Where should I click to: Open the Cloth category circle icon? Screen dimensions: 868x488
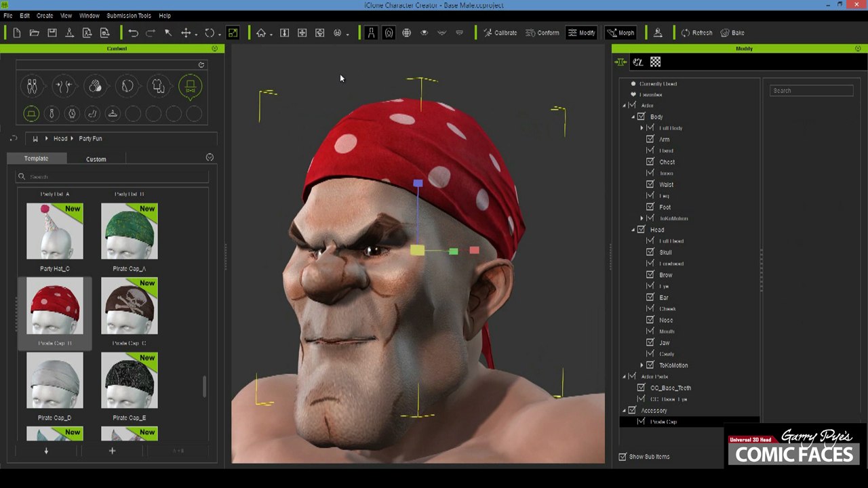158,86
